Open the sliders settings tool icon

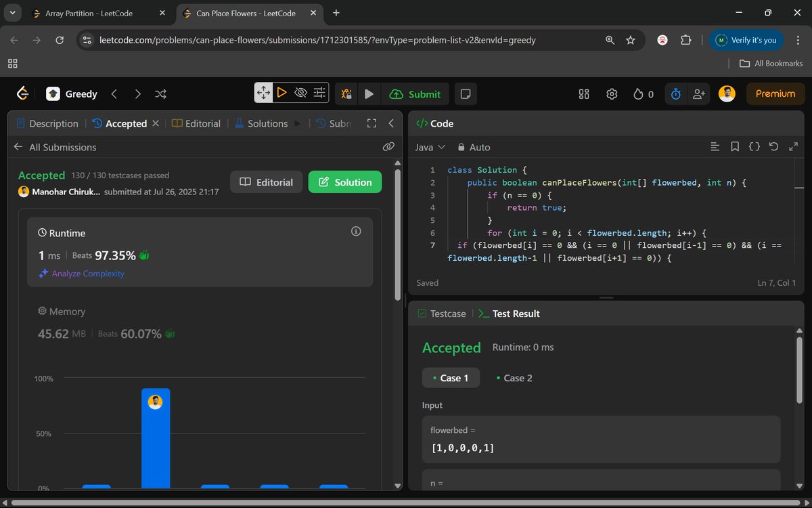[320, 93]
